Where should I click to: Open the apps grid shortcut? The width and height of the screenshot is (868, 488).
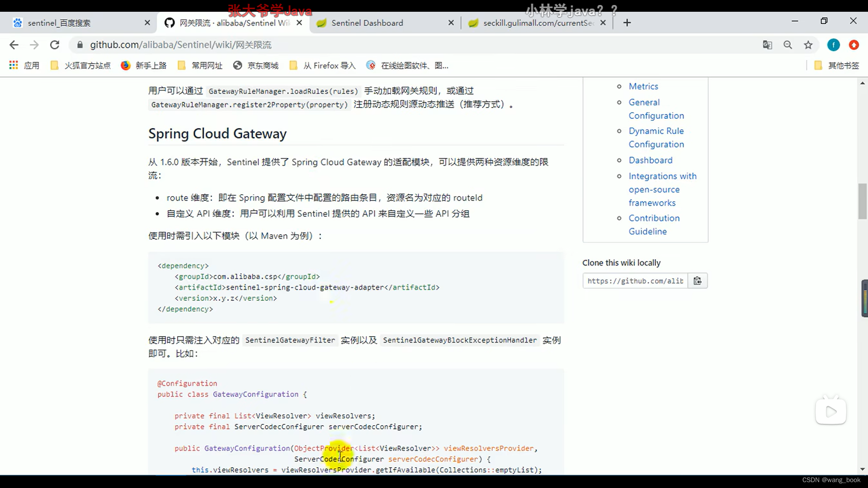pos(14,66)
